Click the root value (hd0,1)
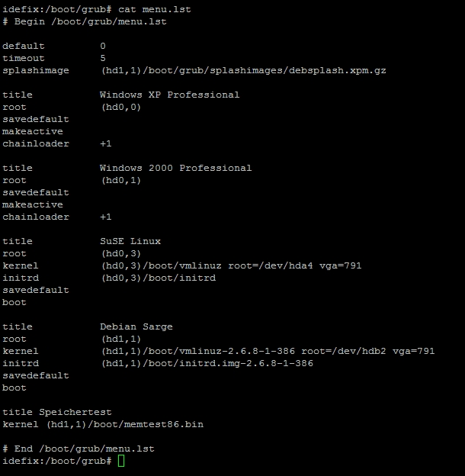 click(x=120, y=180)
